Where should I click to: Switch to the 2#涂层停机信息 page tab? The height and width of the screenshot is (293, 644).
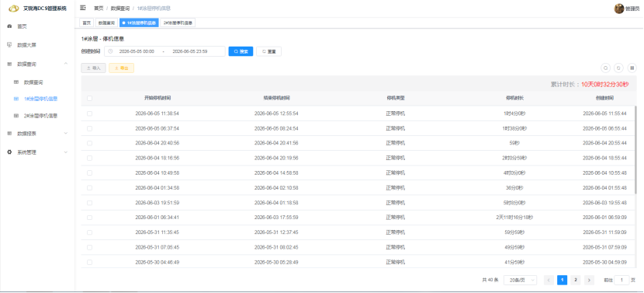pos(178,23)
